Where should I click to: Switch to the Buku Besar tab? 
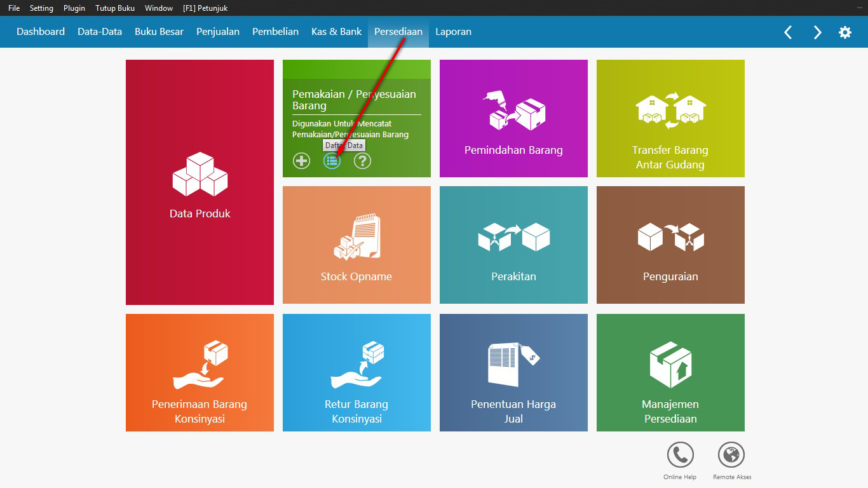tap(159, 32)
